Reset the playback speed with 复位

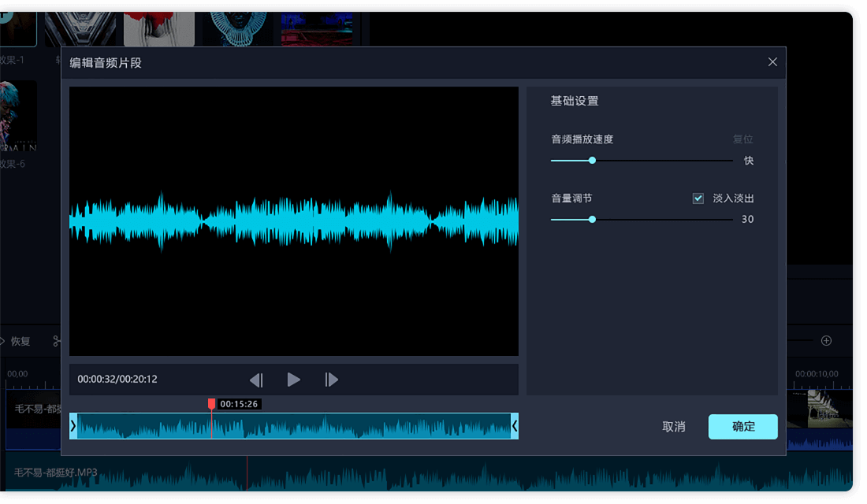742,139
